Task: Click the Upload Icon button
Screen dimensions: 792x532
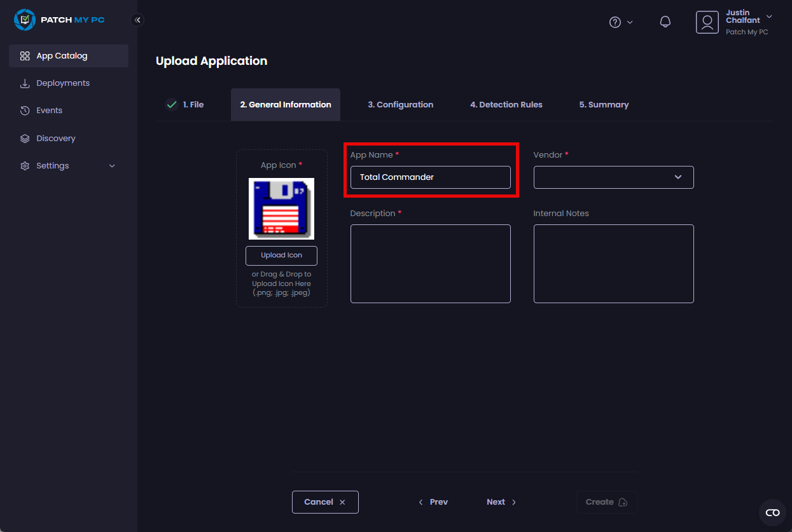Action: tap(281, 256)
